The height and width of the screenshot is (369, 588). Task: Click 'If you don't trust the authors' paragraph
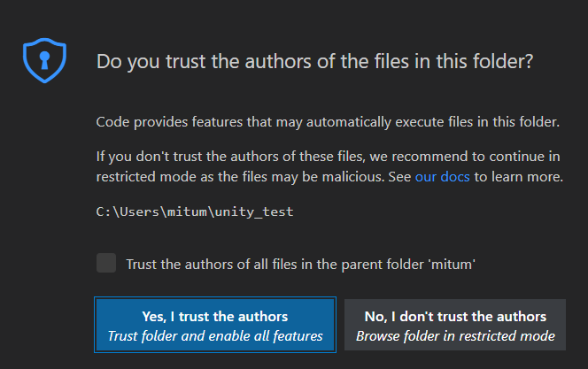tap(329, 166)
